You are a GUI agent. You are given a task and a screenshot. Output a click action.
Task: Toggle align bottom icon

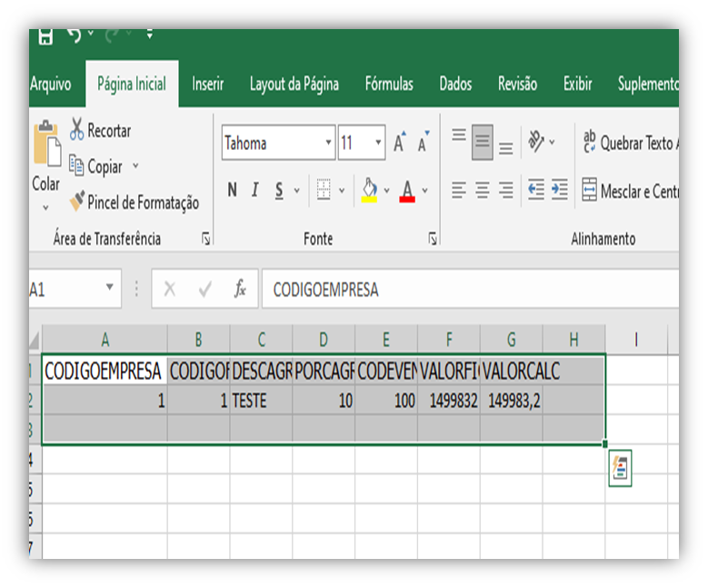(505, 148)
